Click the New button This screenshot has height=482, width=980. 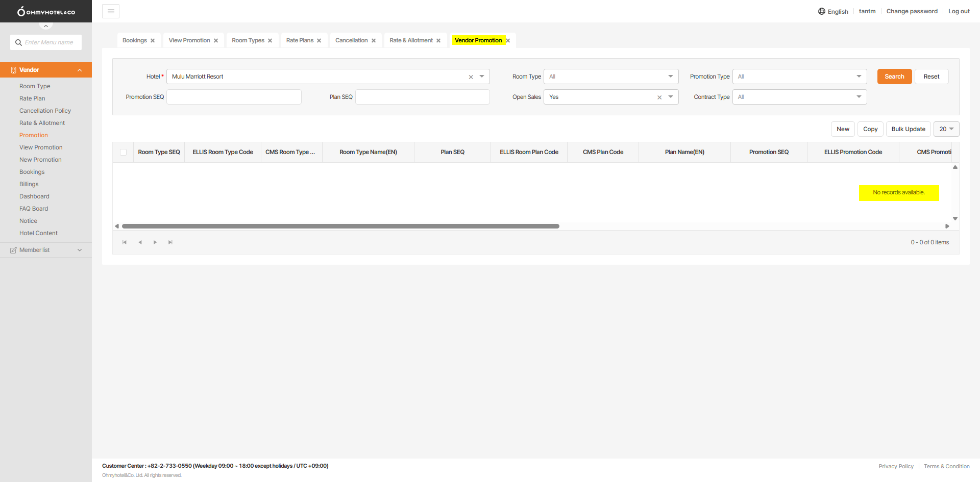[843, 129]
